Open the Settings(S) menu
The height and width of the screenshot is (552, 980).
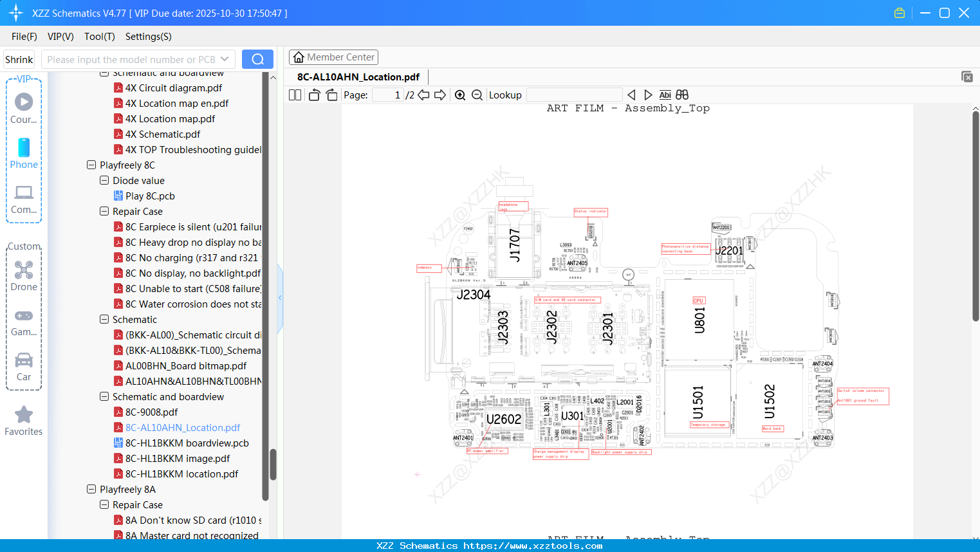tap(149, 37)
